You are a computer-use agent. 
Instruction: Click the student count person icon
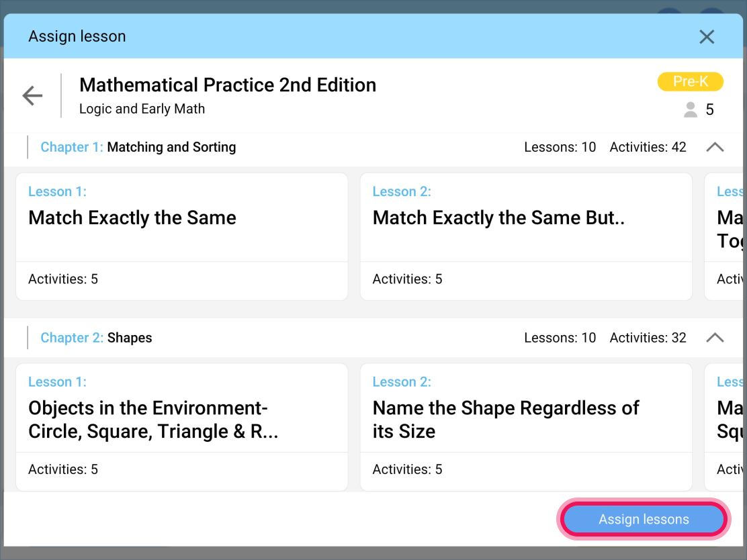coord(691,109)
